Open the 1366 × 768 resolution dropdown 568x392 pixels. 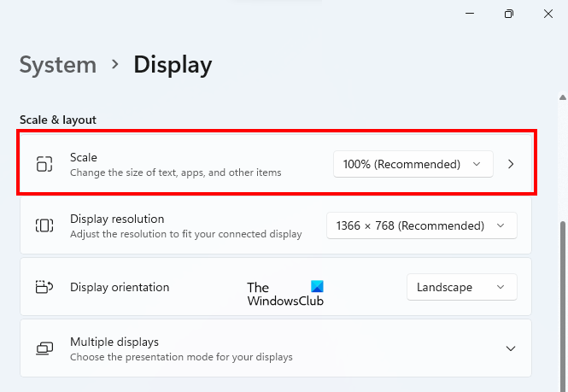coord(421,225)
